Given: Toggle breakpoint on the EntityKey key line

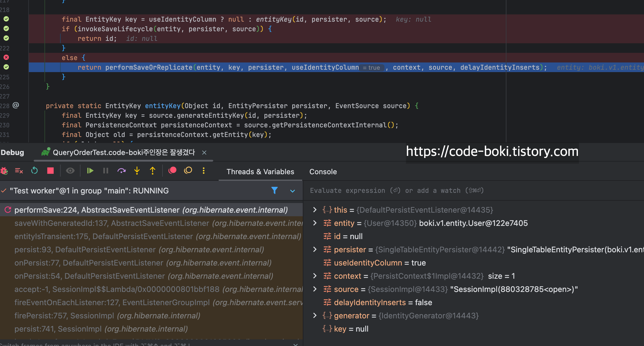Looking at the screenshot, I should [x=6, y=19].
